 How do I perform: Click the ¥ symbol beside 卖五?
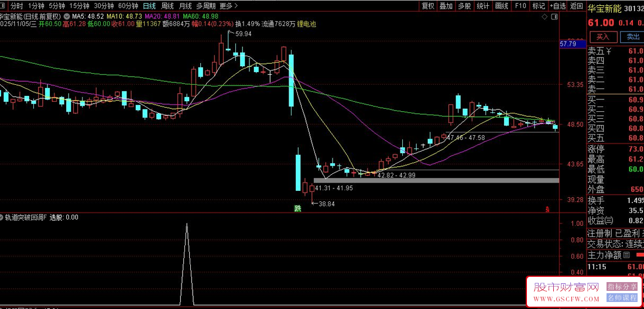(609, 51)
